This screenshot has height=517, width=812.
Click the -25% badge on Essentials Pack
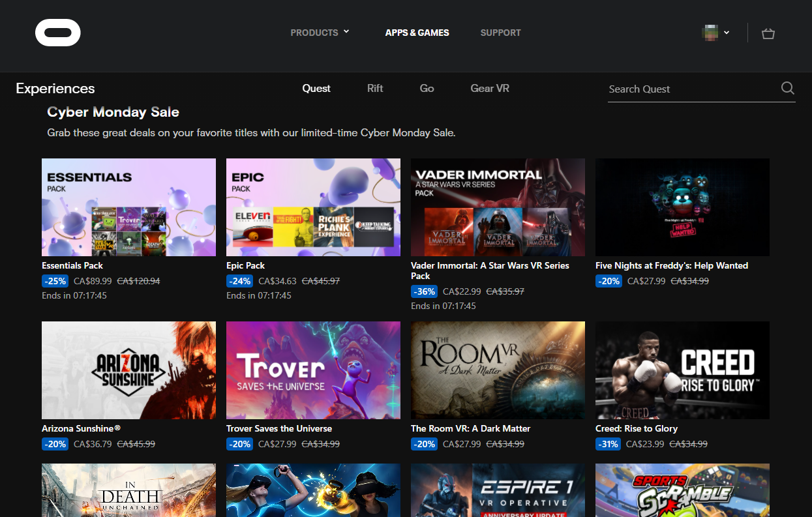(55, 281)
